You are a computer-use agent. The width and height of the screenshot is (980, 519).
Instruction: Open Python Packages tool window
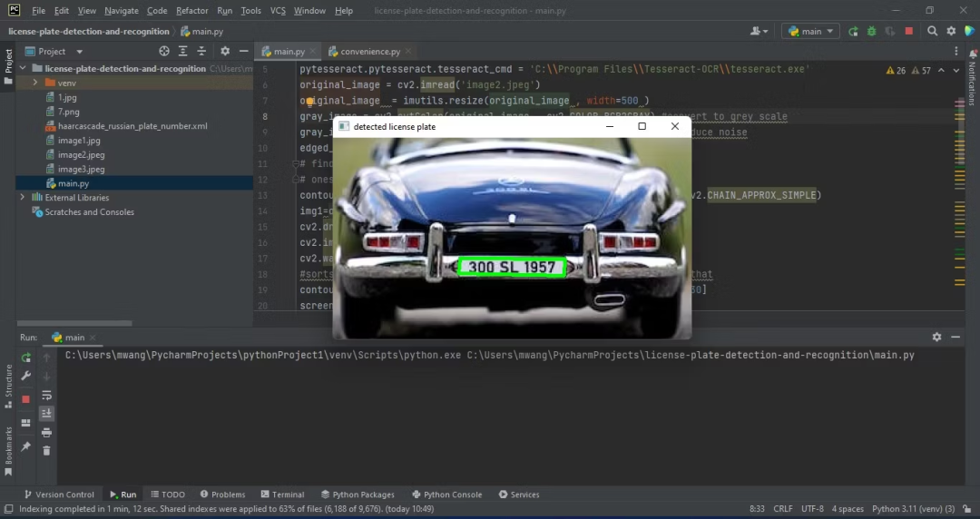coord(358,495)
